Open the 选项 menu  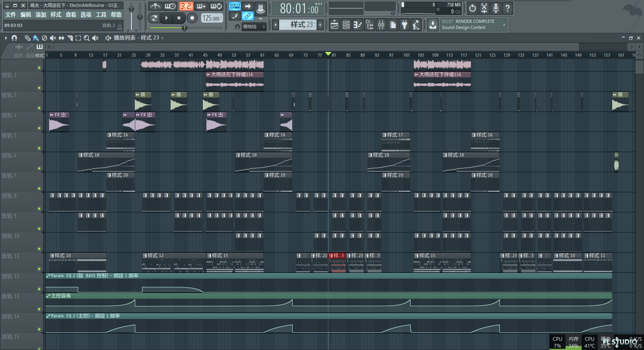pos(86,15)
